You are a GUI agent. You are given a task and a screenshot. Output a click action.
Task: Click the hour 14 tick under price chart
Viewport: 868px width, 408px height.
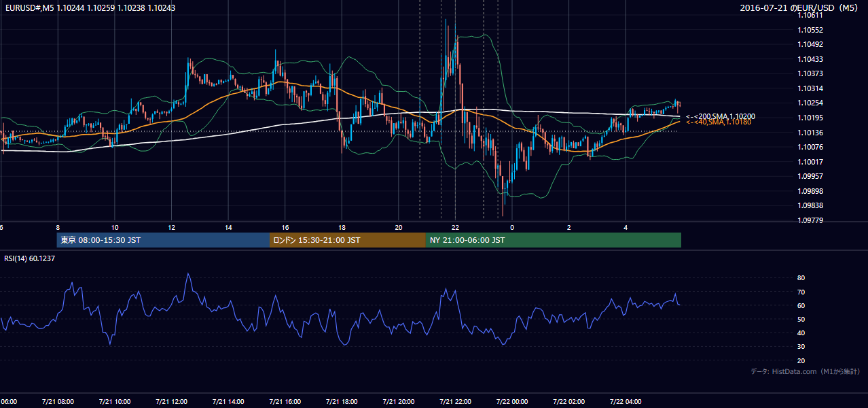coord(228,227)
